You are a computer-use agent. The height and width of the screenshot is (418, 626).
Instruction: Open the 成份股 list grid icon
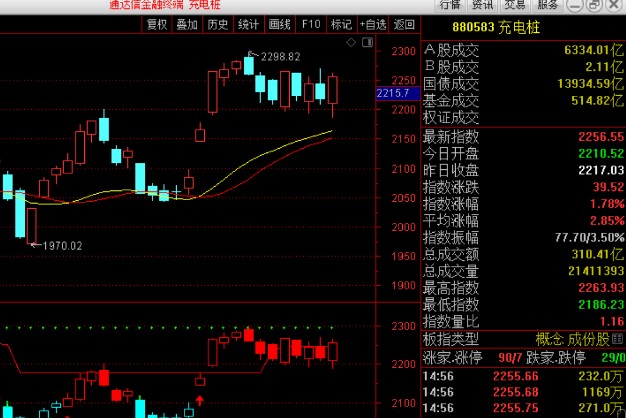click(x=617, y=339)
